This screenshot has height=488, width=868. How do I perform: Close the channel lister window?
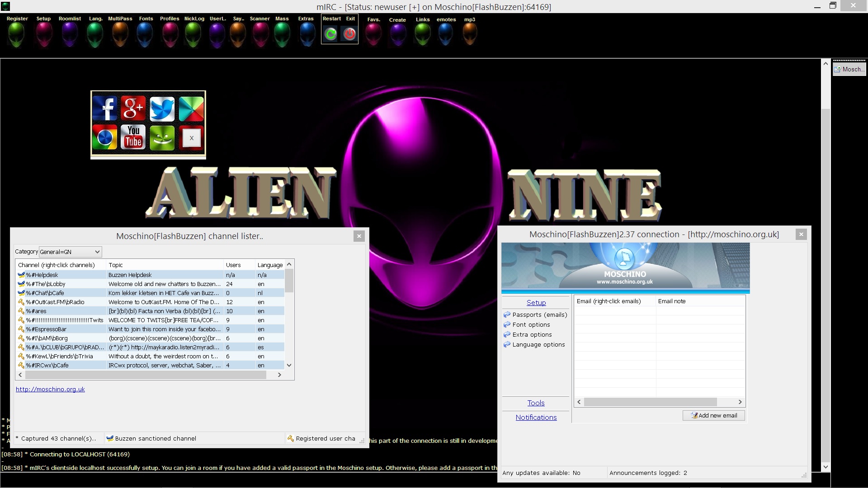pos(359,236)
